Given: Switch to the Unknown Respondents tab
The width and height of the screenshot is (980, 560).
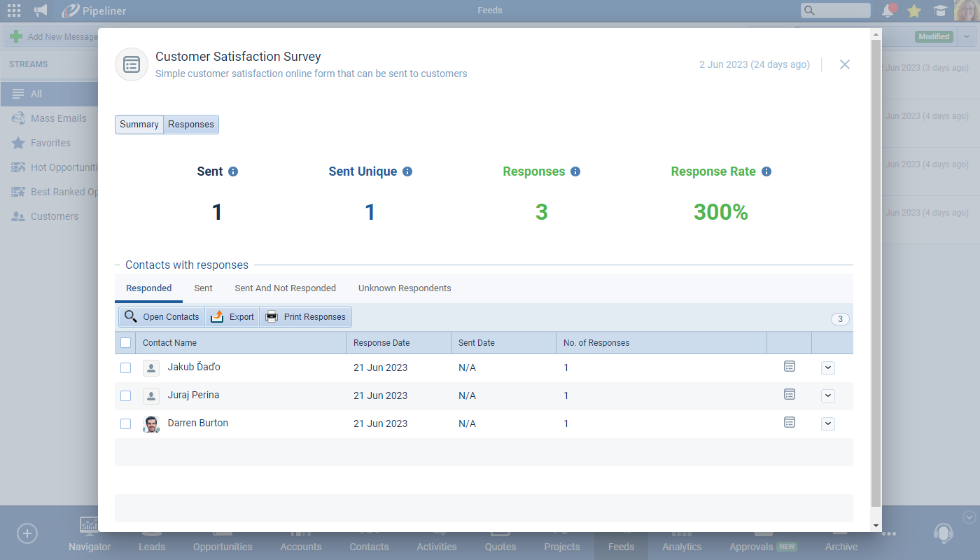Looking at the screenshot, I should point(405,288).
